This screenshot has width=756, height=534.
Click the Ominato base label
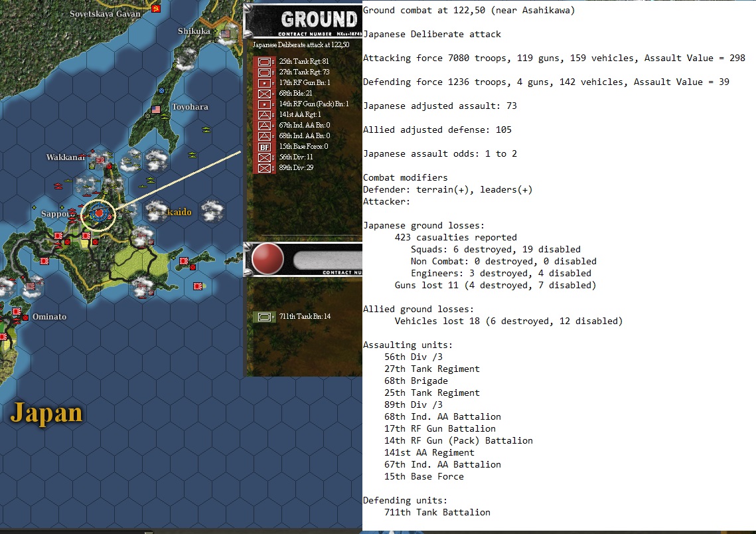pyautogui.click(x=49, y=316)
